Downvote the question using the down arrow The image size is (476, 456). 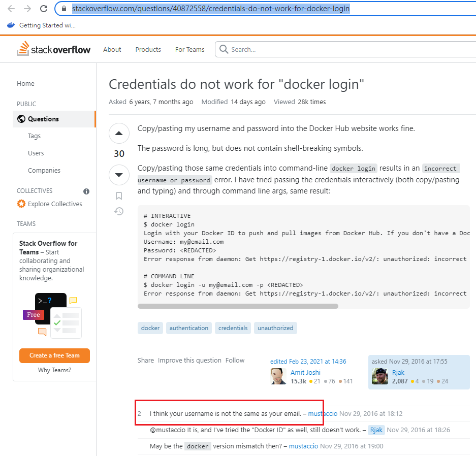click(118, 175)
